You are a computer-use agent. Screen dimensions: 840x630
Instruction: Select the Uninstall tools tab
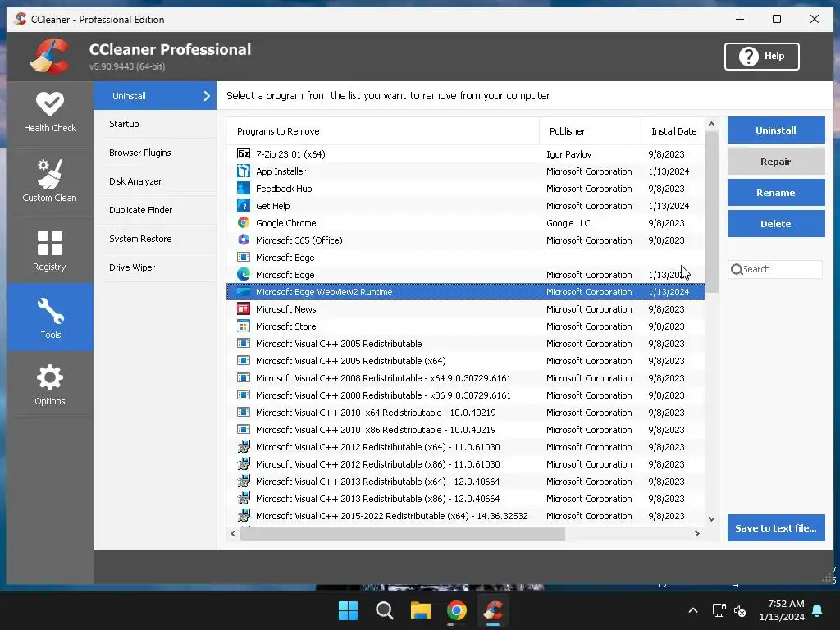(x=155, y=96)
